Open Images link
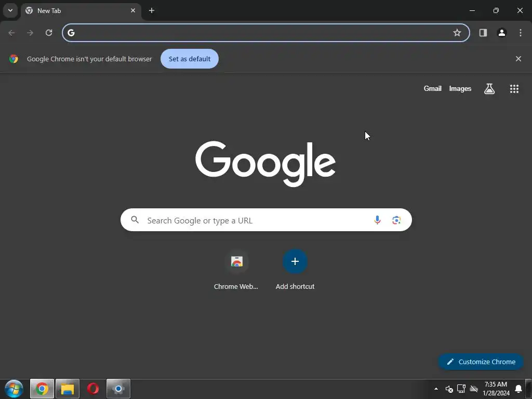Screen dimensions: 532x399 [x=460, y=88]
